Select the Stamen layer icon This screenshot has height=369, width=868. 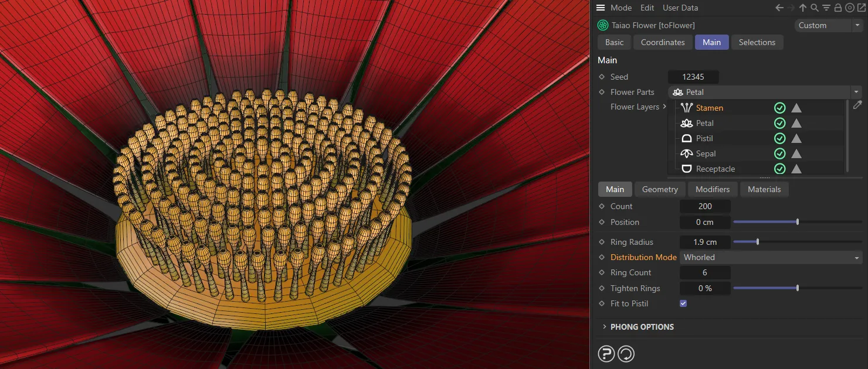686,108
